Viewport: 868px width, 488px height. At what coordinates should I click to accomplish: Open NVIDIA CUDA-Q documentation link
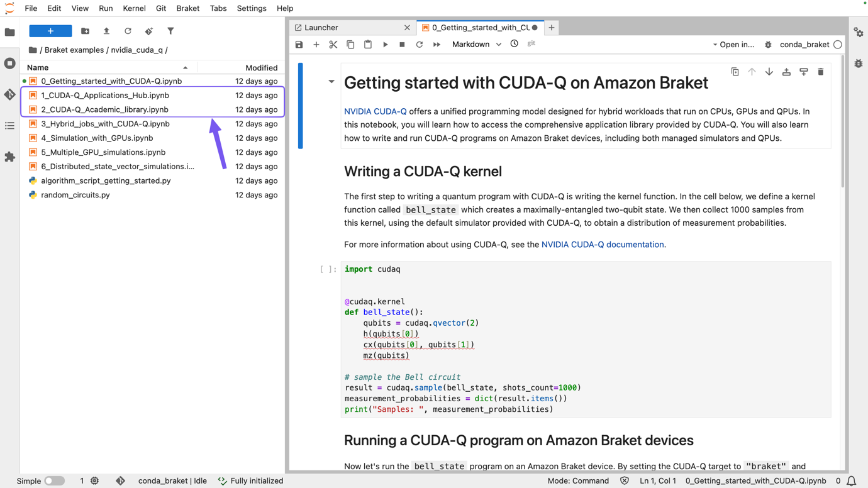click(603, 245)
